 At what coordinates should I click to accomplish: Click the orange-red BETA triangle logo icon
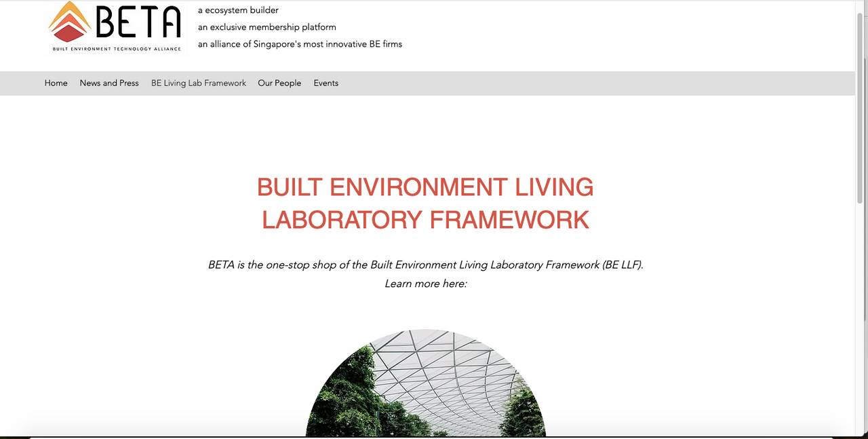pos(69,22)
